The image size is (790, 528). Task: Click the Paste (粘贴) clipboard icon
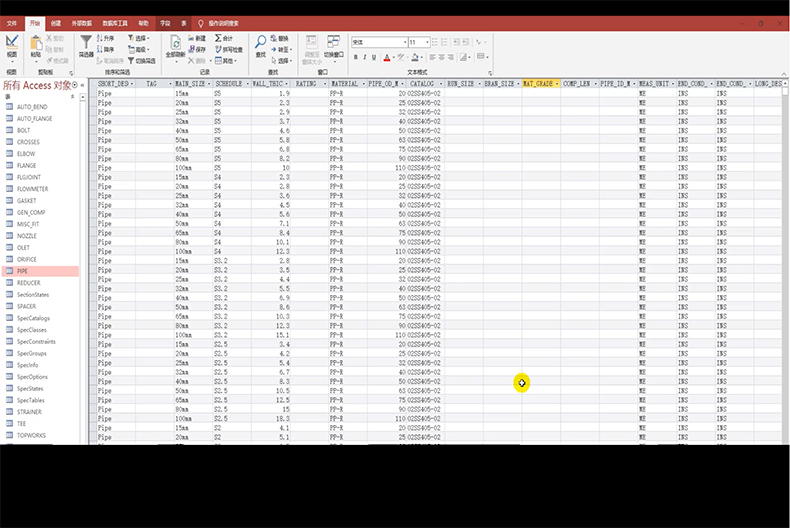[x=36, y=46]
